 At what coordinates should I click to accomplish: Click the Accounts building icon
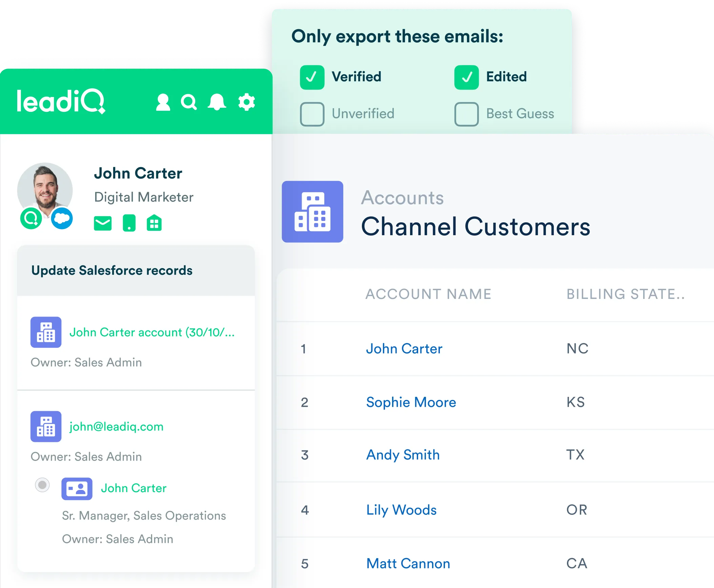pyautogui.click(x=312, y=211)
